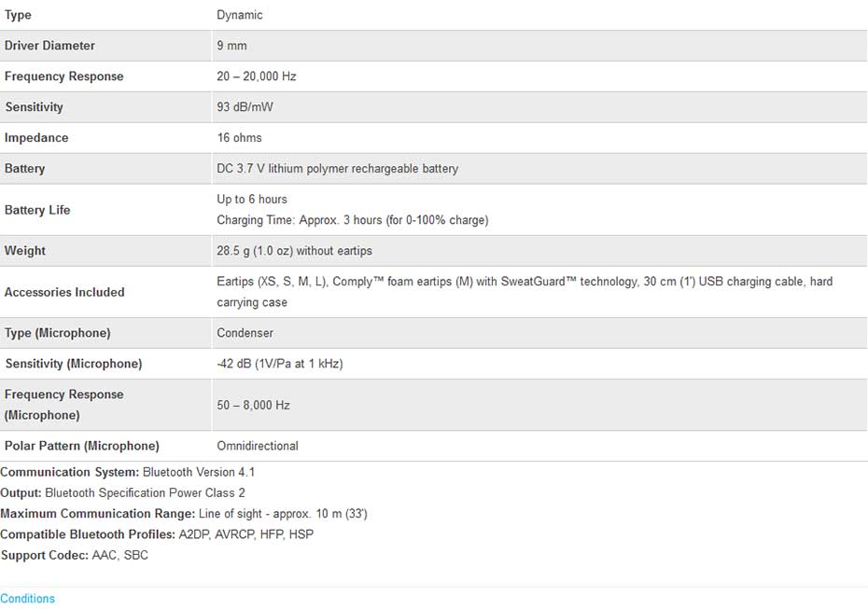Select the 93 dB/mW sensitivity value
This screenshot has height=609, width=868.
[245, 107]
